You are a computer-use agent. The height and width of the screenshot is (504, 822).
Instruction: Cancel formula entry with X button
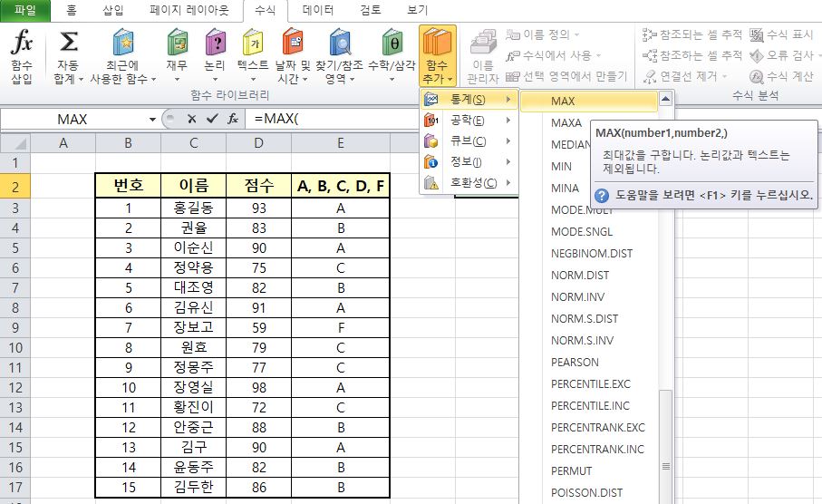[191, 119]
